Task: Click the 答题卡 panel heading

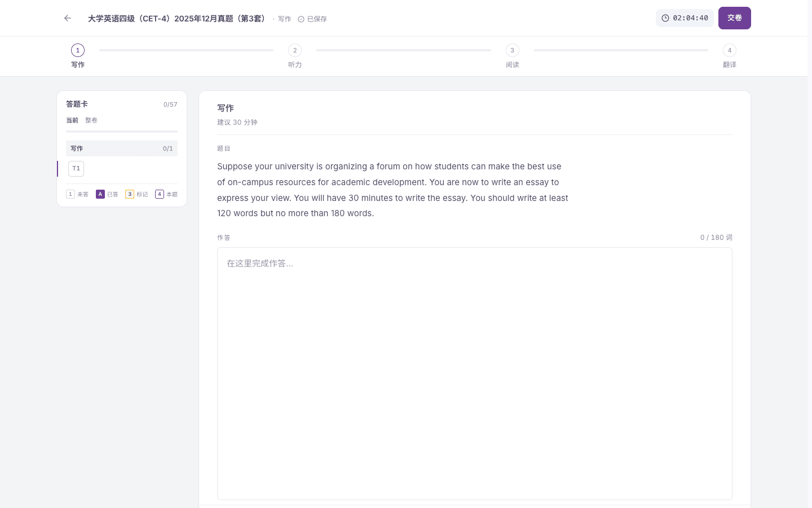Action: (77, 104)
